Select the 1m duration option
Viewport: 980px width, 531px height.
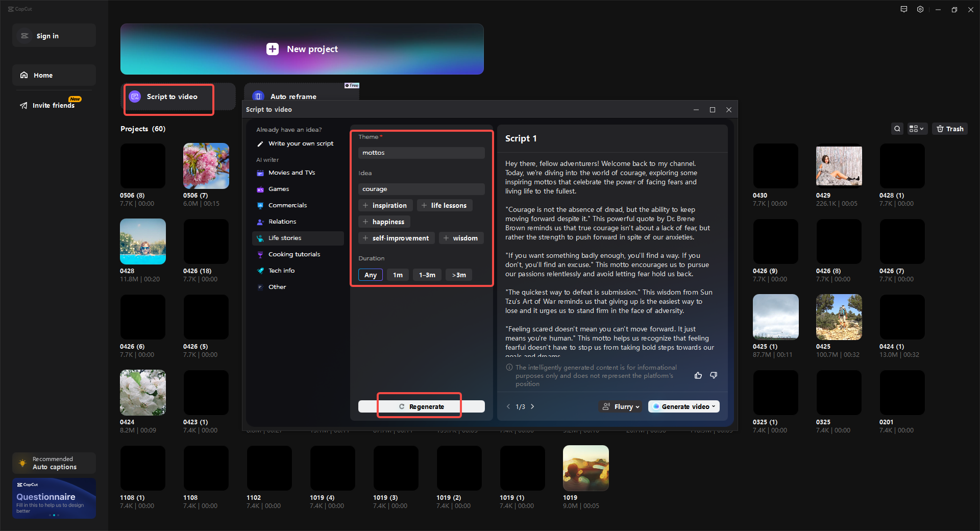pos(398,275)
